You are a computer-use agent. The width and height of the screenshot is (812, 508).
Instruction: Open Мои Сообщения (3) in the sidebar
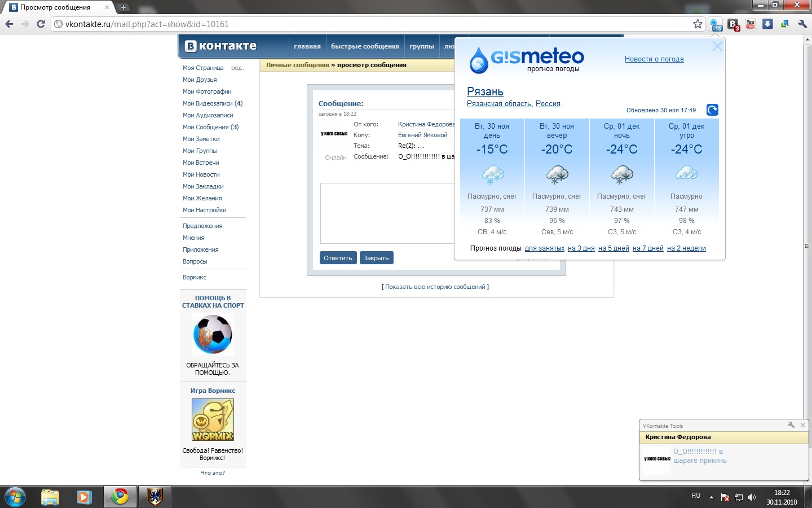211,127
